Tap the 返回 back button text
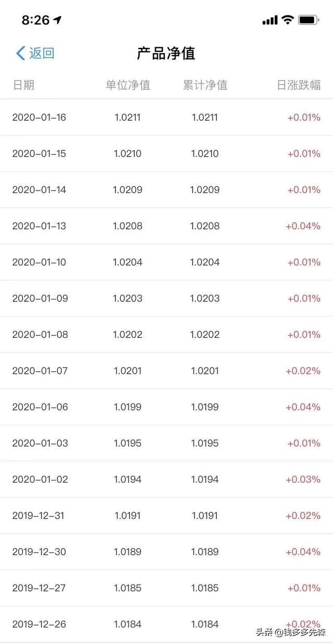 click(42, 53)
